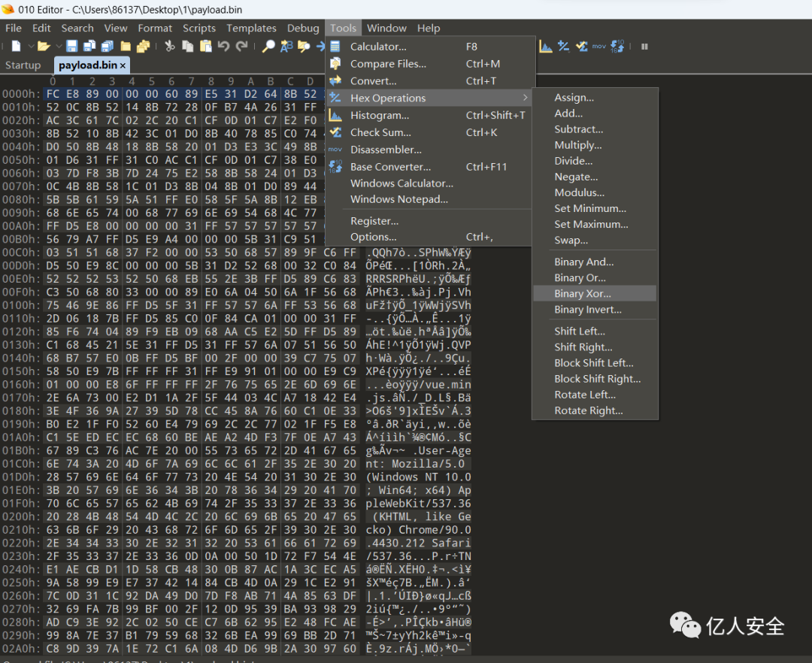Open the Window menu

pos(387,28)
